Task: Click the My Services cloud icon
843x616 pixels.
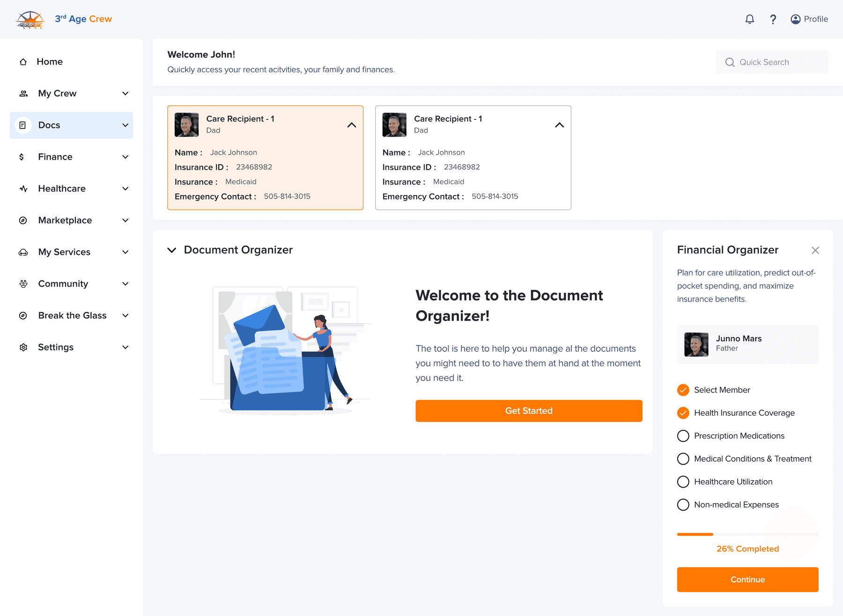Action: pos(23,252)
